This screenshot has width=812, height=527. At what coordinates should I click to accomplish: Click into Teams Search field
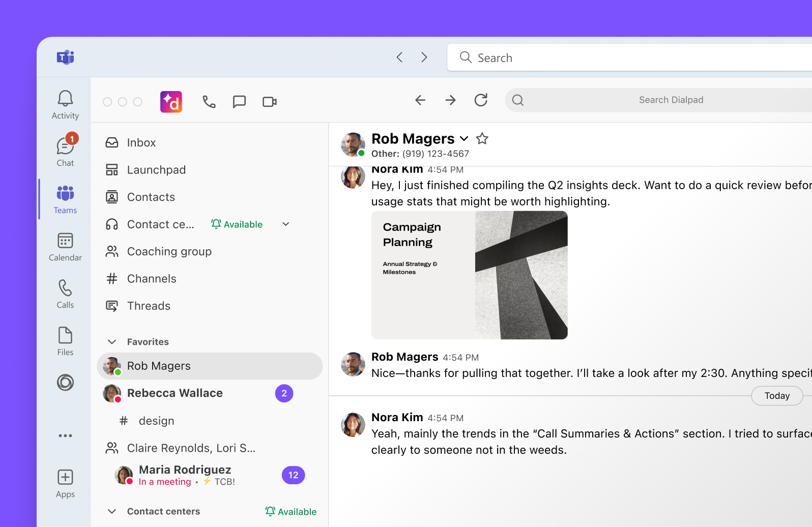(x=630, y=57)
